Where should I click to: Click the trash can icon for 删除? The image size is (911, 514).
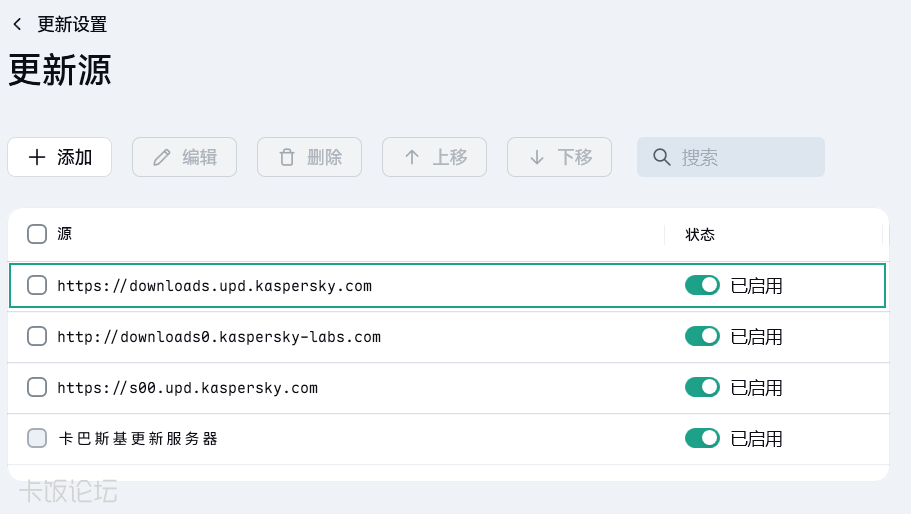[287, 157]
